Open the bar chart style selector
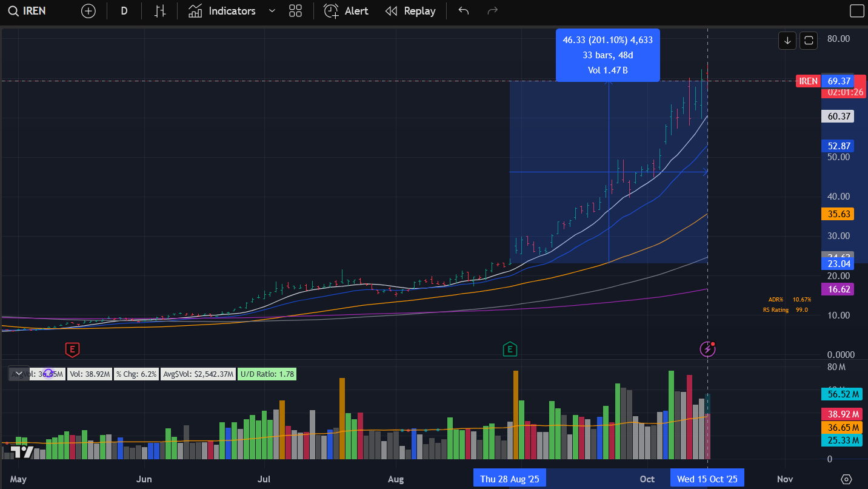The height and width of the screenshot is (489, 868). (160, 11)
